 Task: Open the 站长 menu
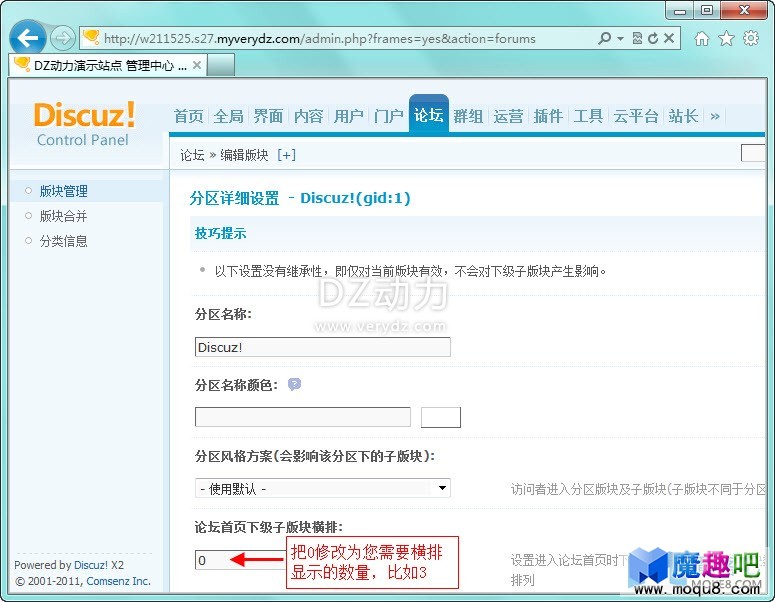point(683,116)
